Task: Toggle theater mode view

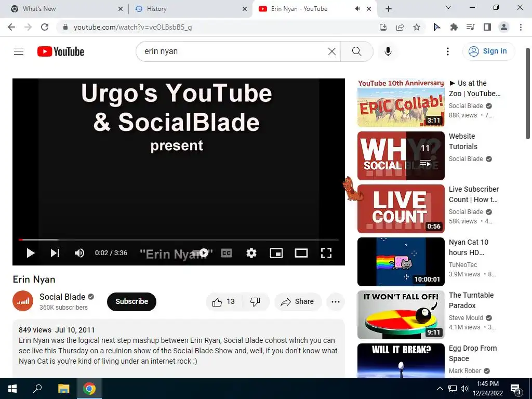Action: [301, 253]
